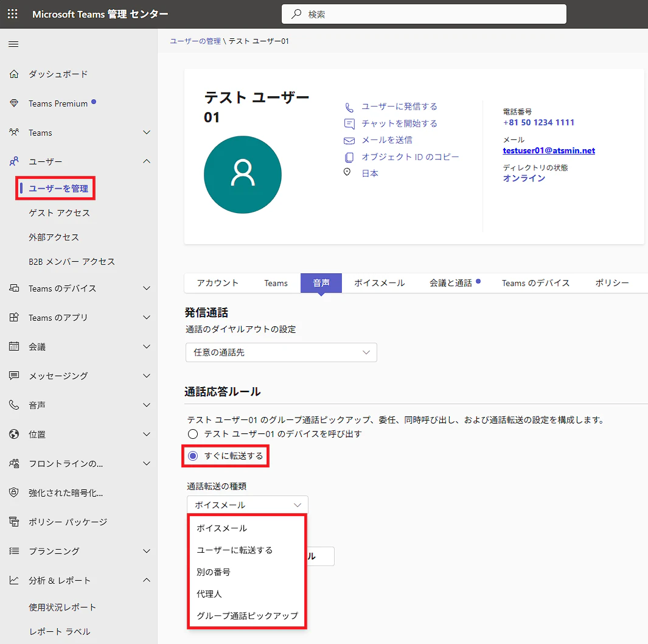Click the プランニング list icon

14,551
